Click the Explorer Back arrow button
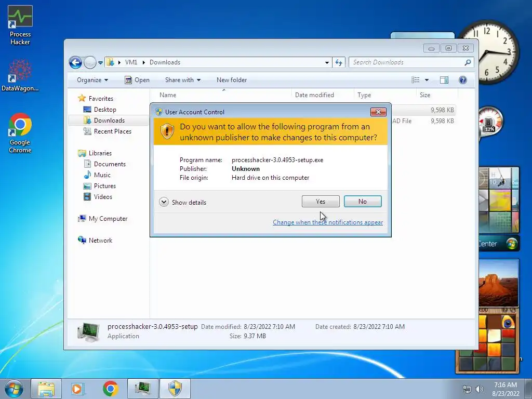 [75, 62]
